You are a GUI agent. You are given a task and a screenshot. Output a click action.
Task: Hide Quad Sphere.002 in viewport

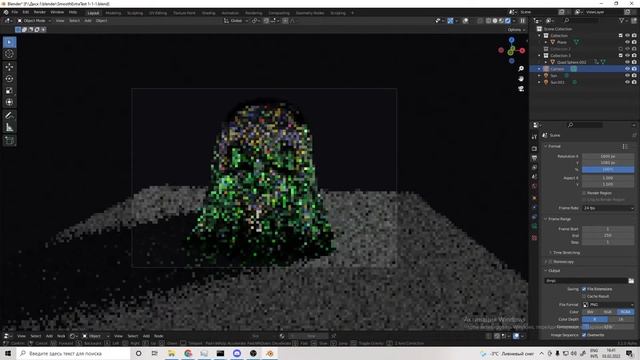click(627, 62)
